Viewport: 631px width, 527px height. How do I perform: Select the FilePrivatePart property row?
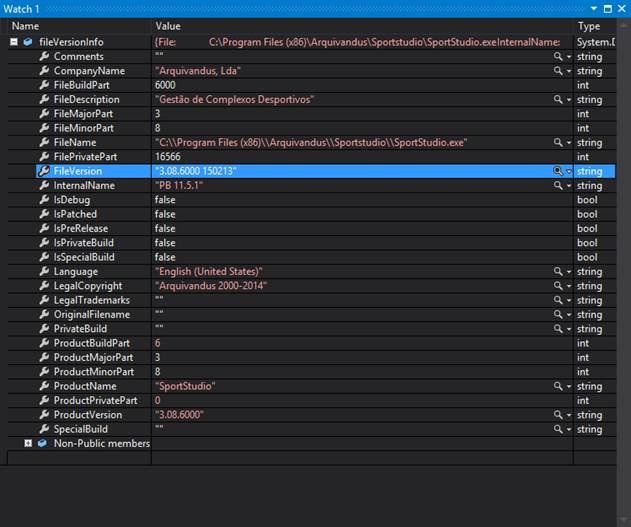pyautogui.click(x=312, y=156)
